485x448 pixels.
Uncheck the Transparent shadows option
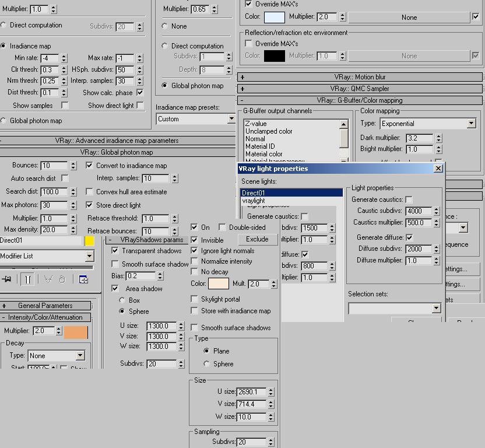click(115, 250)
